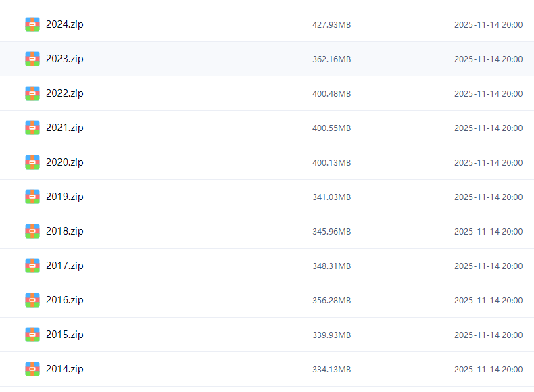This screenshot has width=534, height=392.
Task: Open the 2017.zip file name
Action: [65, 266]
